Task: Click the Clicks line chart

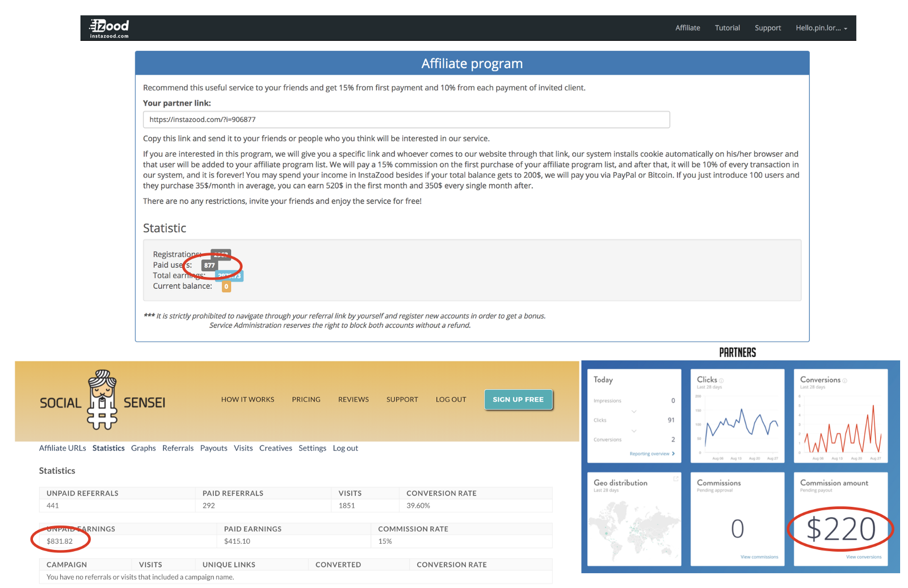Action: 737,426
